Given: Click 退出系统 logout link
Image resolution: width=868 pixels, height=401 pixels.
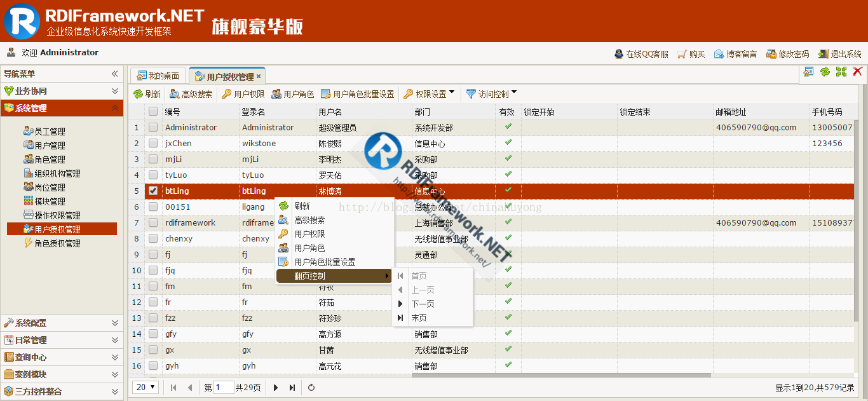Looking at the screenshot, I should [x=839, y=54].
